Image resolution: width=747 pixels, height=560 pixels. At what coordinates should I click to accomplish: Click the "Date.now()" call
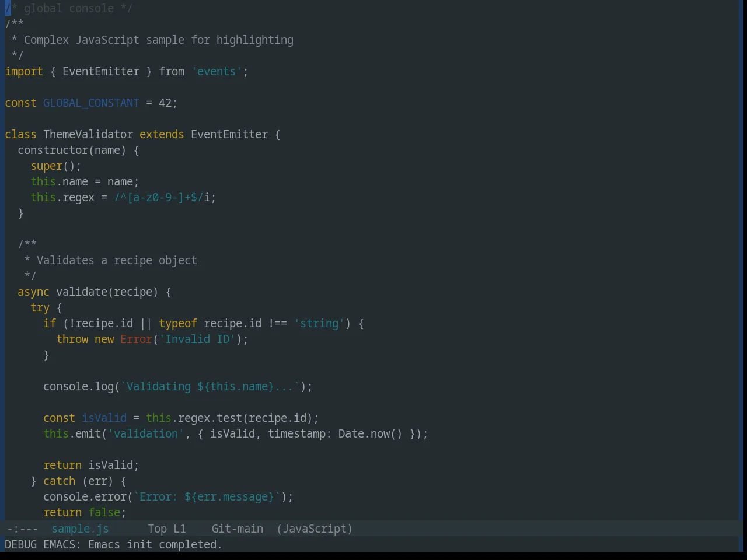tap(371, 433)
